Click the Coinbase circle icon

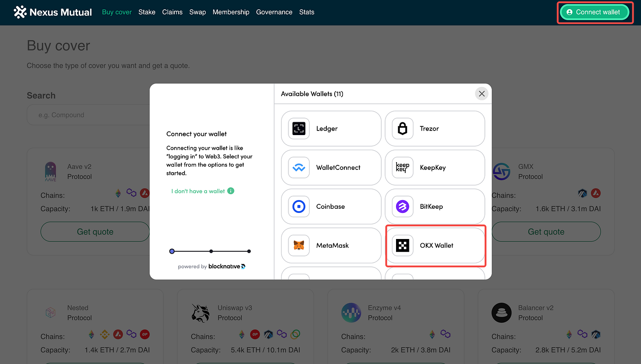(x=299, y=206)
